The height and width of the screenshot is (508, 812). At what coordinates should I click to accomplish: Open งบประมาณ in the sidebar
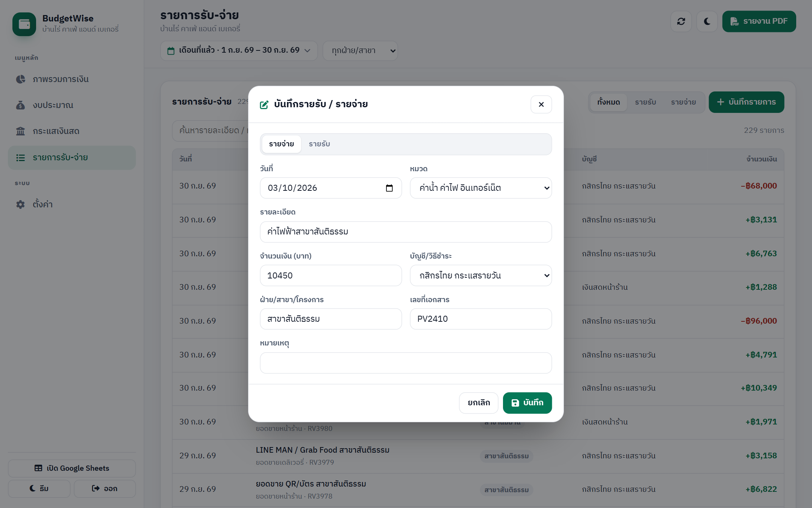(72, 105)
